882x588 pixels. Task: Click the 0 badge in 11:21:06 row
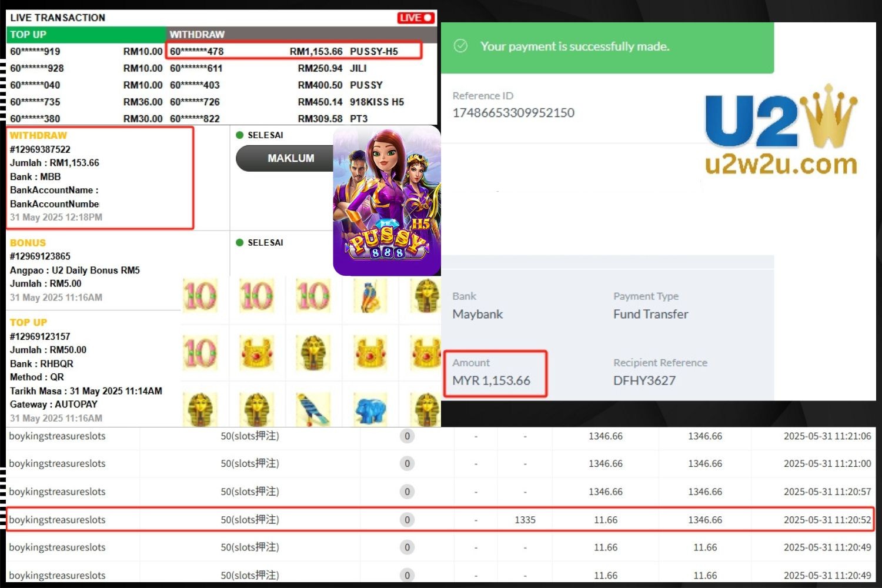pyautogui.click(x=407, y=436)
